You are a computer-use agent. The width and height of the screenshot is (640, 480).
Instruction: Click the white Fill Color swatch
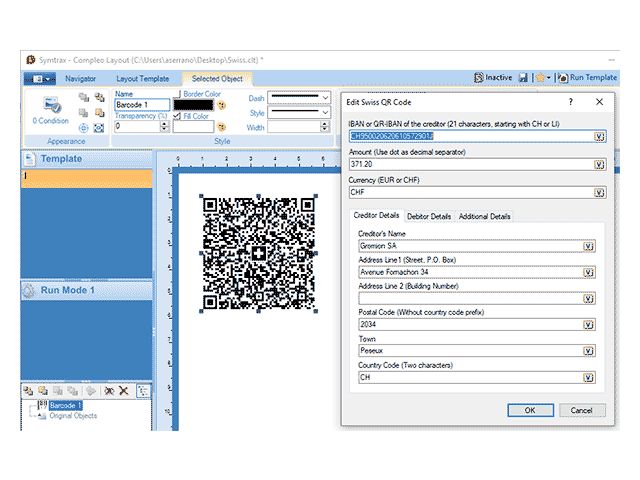coord(193,127)
